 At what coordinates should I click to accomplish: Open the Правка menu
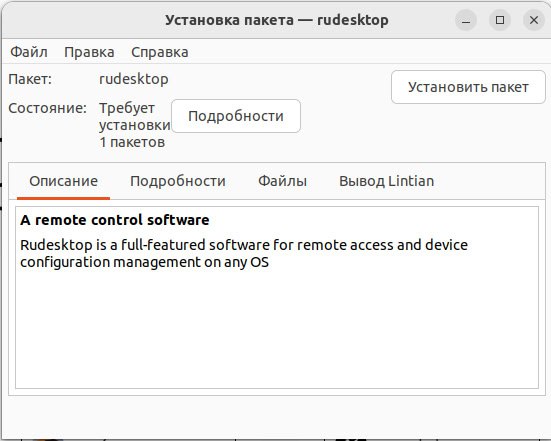(x=89, y=52)
